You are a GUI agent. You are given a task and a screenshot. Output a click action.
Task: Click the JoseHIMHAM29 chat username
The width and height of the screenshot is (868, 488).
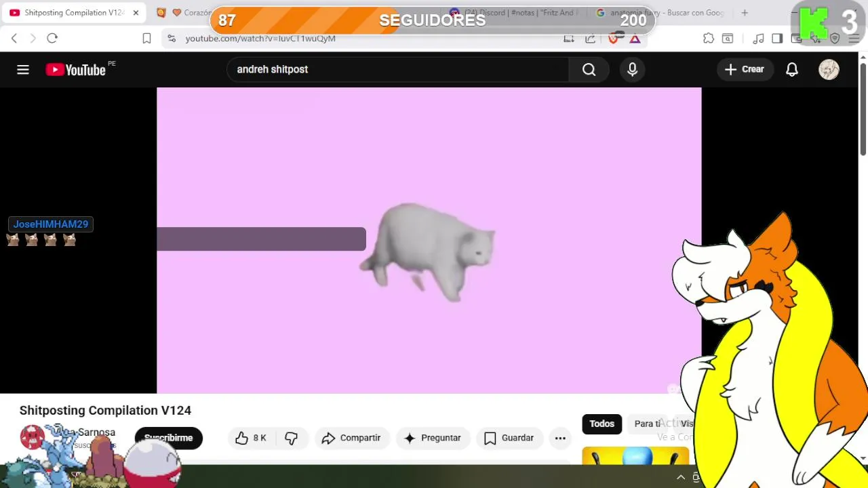pos(51,224)
